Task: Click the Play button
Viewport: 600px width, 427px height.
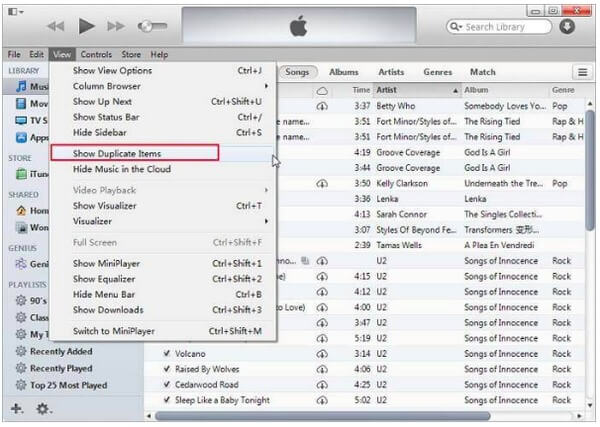Action: (86, 26)
